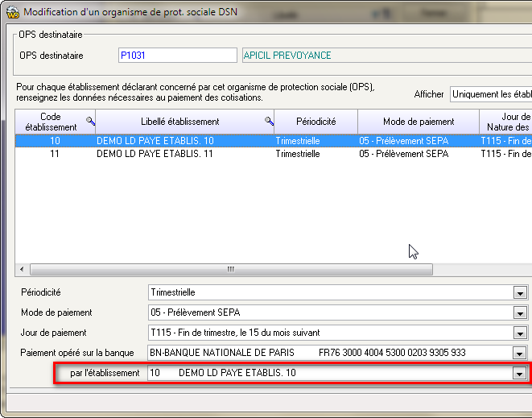The image size is (532, 418).
Task: Click the table's horizontal scrollbar thumb
Action: (230, 270)
